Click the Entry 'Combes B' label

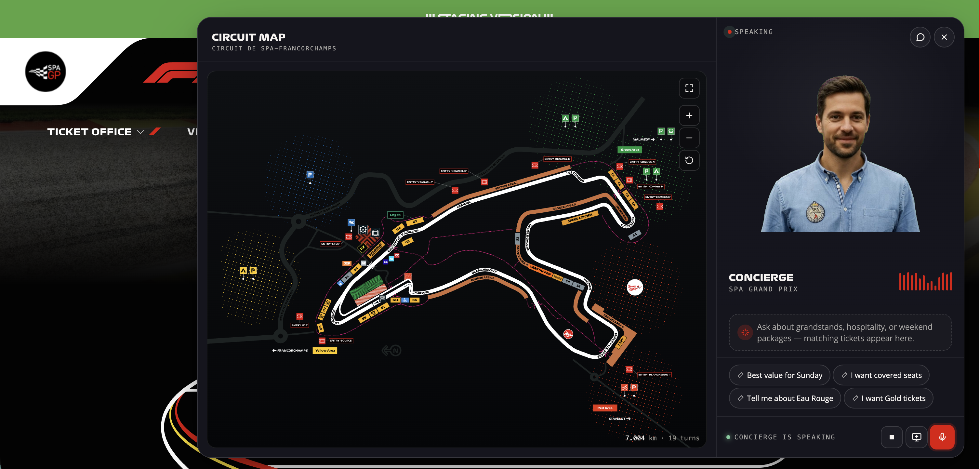pyautogui.click(x=651, y=187)
